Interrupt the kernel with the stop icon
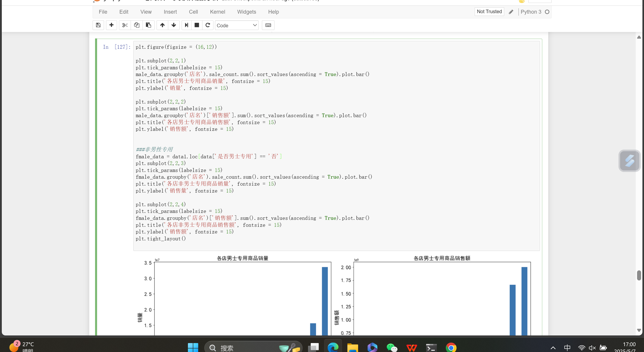The width and height of the screenshot is (644, 352). [197, 25]
